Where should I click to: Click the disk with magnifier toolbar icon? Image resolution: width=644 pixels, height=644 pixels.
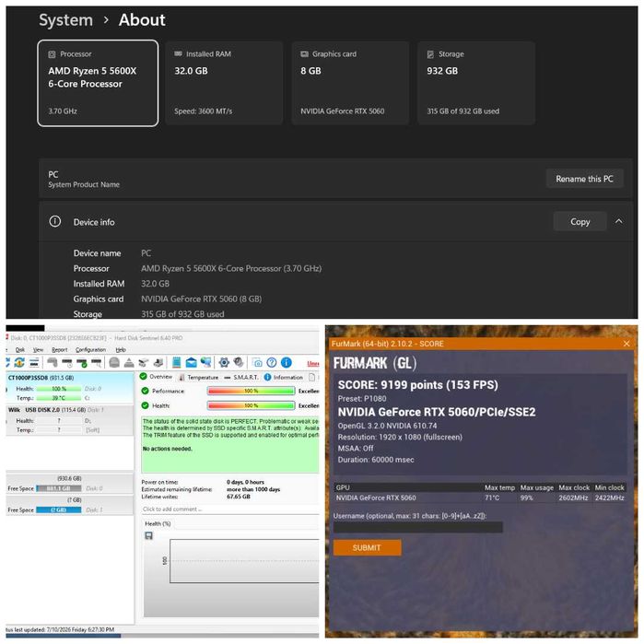96,362
